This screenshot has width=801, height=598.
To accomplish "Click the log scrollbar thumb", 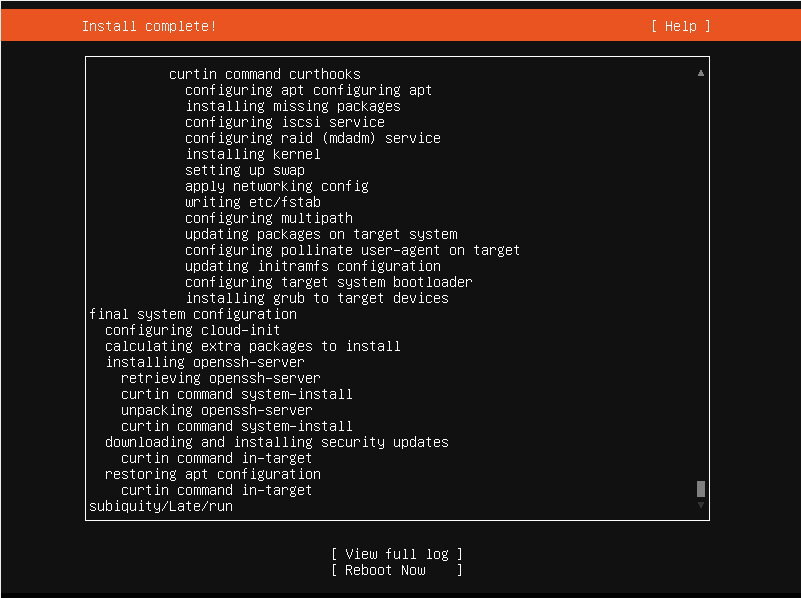I will [701, 488].
